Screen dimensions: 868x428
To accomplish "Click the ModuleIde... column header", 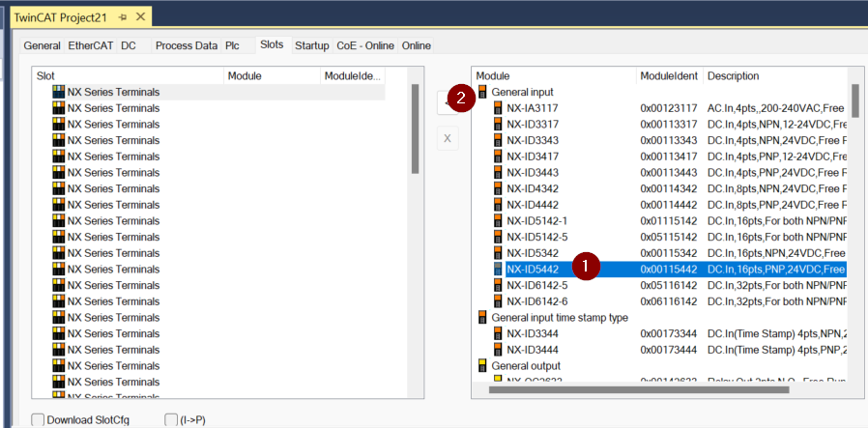I will click(x=353, y=75).
